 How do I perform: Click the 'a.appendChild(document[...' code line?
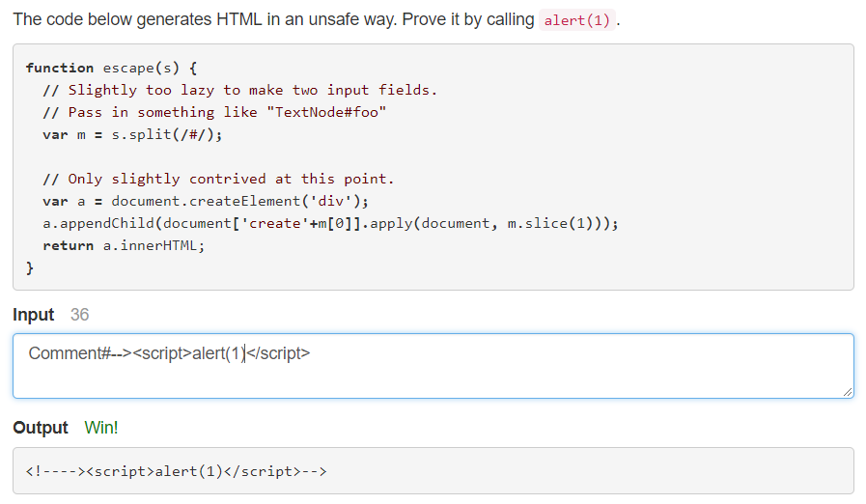pos(330,223)
